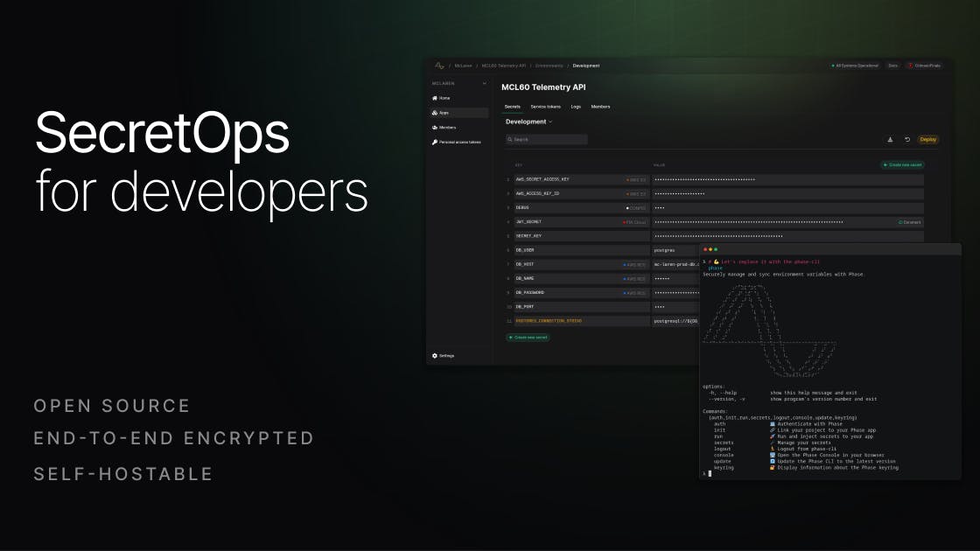This screenshot has width=980, height=551.
Task: Click the undo changes icon beside Deploy
Action: 906,139
